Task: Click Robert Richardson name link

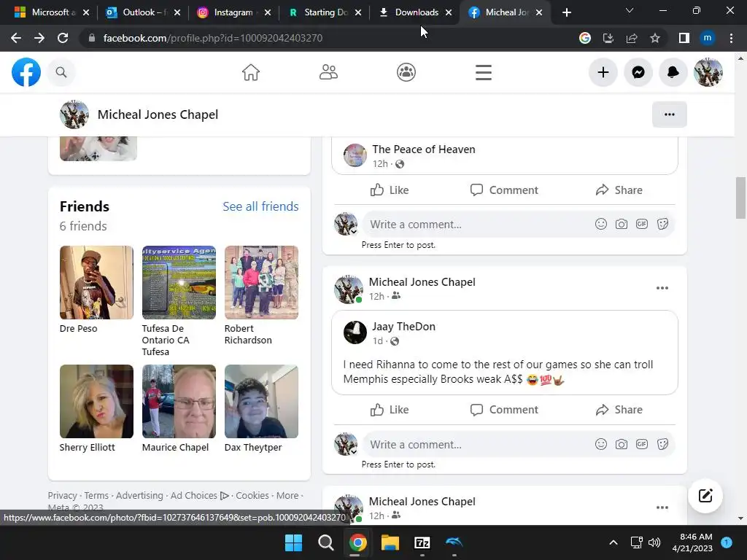Action: pos(248,334)
